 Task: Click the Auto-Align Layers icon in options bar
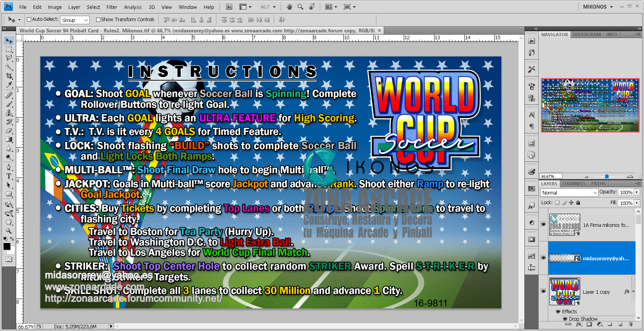[x=281, y=20]
